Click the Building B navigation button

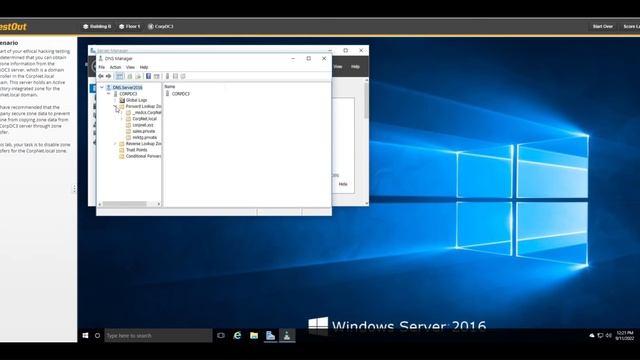click(97, 27)
